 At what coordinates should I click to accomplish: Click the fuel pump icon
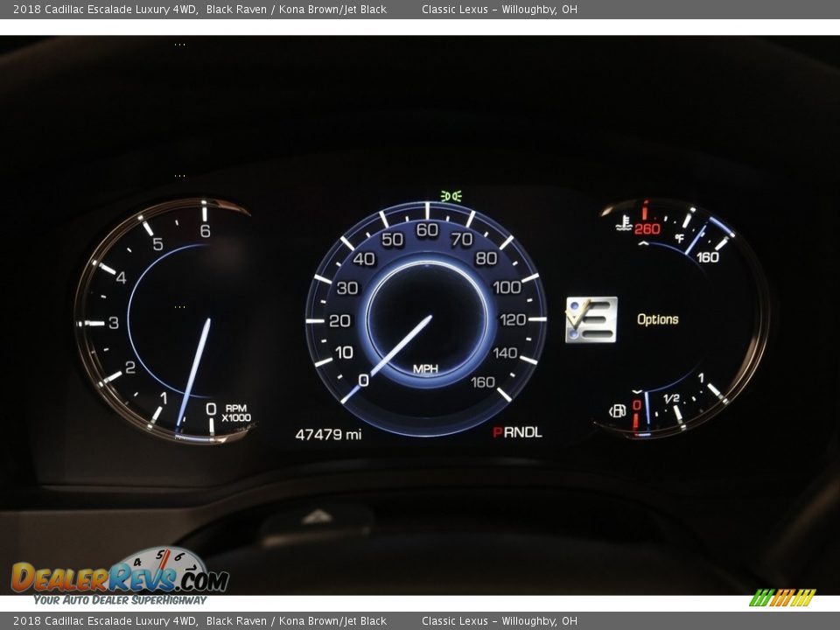(x=618, y=411)
